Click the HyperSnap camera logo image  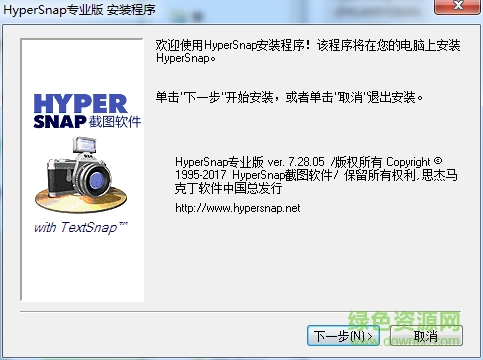pos(81,174)
